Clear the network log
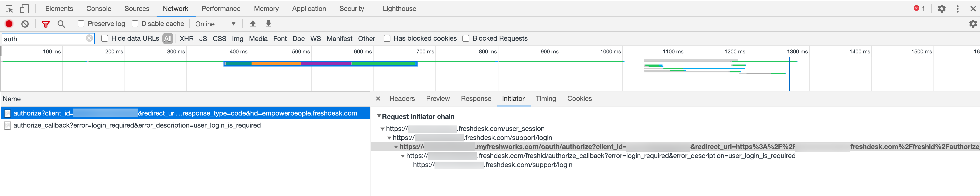This screenshot has height=196, width=980. [25, 24]
